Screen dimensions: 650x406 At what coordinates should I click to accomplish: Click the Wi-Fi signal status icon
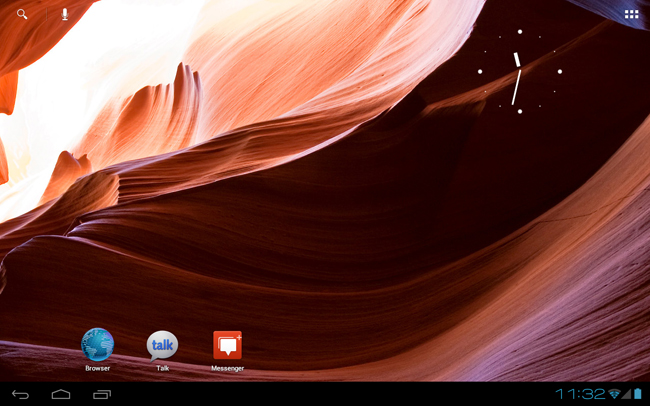614,394
